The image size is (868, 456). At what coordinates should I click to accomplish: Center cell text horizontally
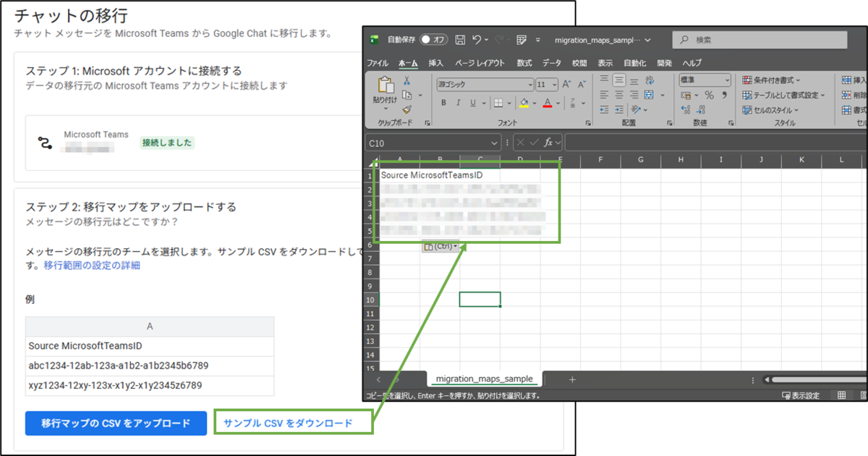pyautogui.click(x=619, y=95)
